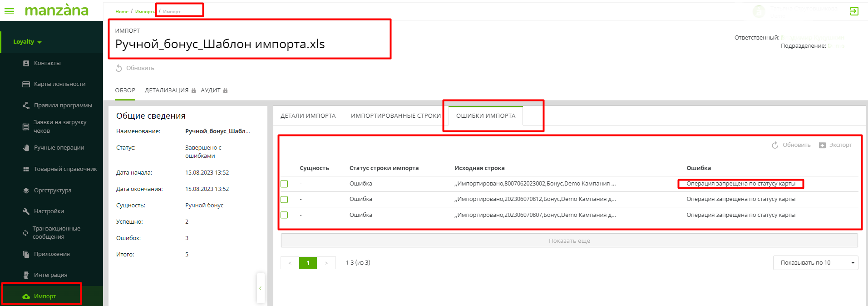868x306 pixels.
Task: Click the logout icon in the header
Action: click(x=854, y=11)
